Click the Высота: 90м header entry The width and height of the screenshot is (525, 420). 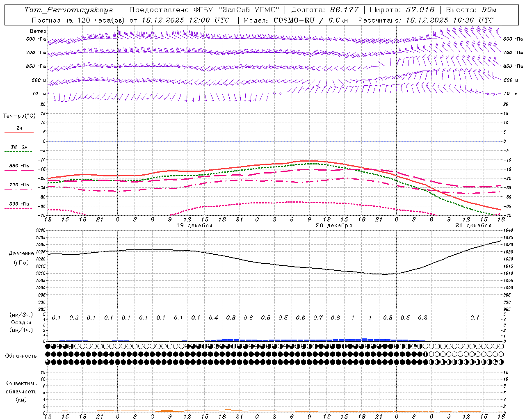click(x=471, y=10)
